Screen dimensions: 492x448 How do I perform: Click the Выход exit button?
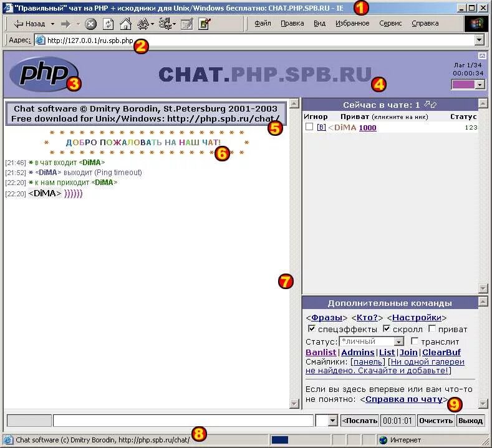tap(470, 421)
